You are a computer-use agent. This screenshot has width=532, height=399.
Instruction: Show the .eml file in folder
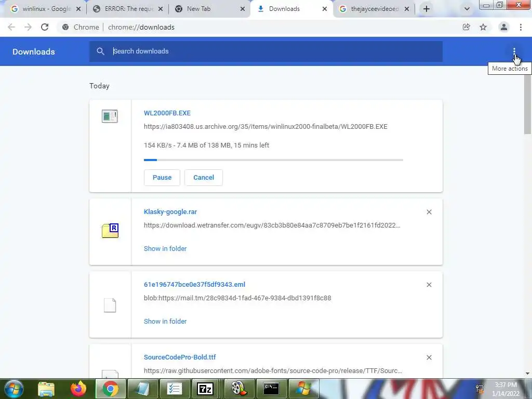pyautogui.click(x=165, y=321)
